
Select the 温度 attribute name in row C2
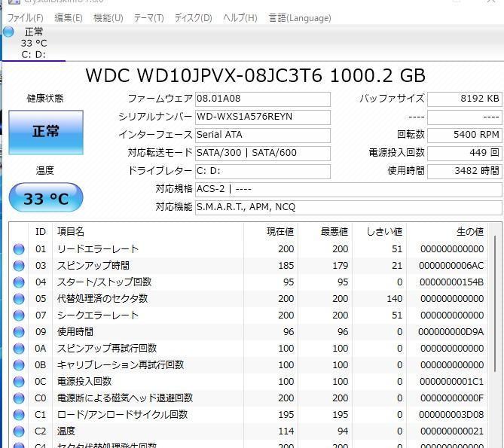(66, 431)
